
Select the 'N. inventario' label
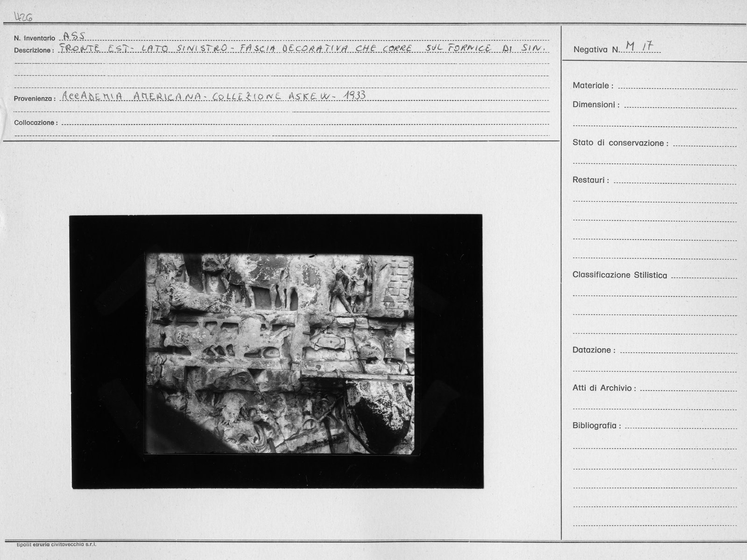(x=35, y=38)
